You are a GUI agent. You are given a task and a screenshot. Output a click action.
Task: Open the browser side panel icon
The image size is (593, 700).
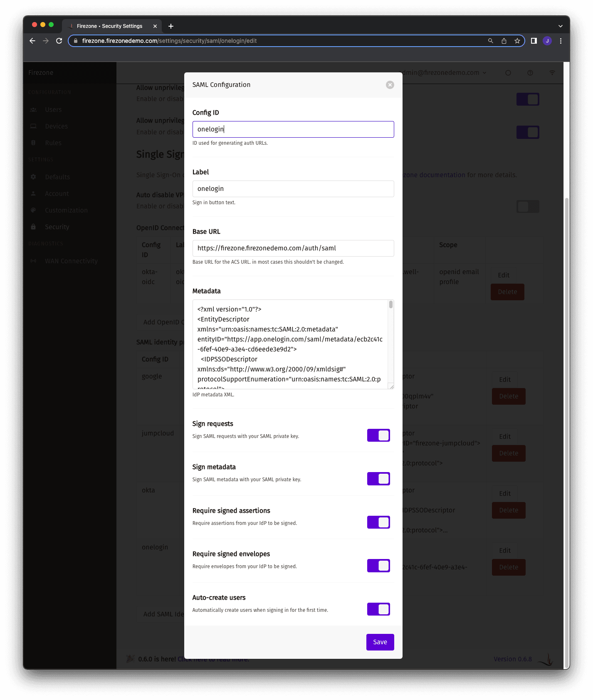click(x=534, y=41)
